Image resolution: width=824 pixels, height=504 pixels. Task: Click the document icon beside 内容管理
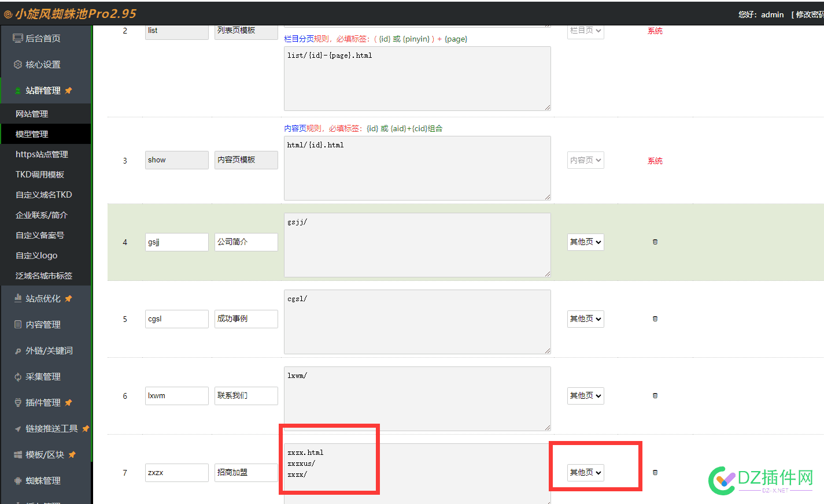(18, 325)
